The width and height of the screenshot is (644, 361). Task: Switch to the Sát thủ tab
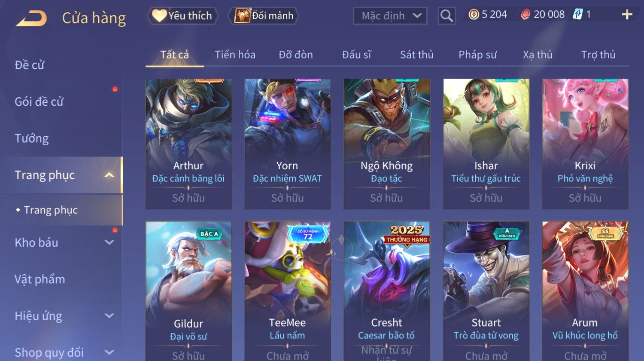(x=416, y=55)
